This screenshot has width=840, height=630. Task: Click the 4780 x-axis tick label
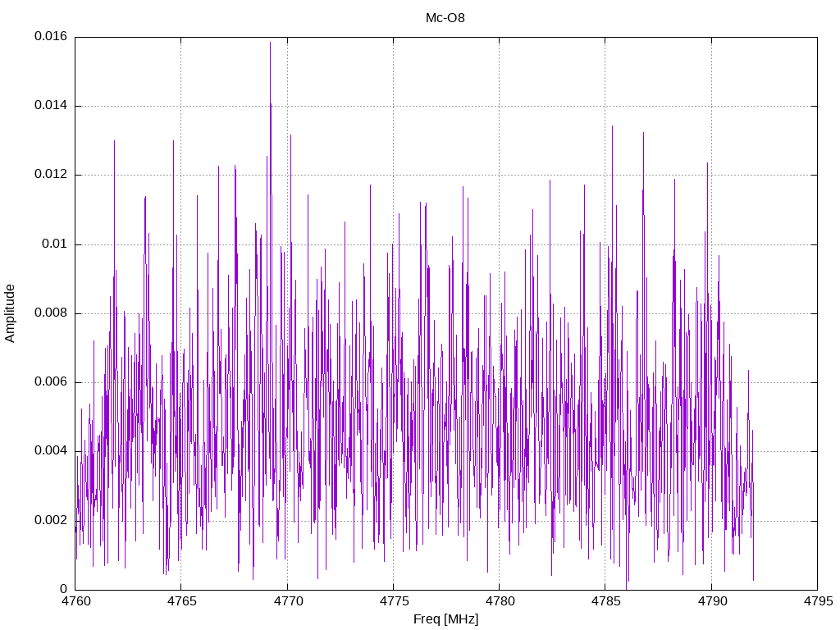pos(500,601)
